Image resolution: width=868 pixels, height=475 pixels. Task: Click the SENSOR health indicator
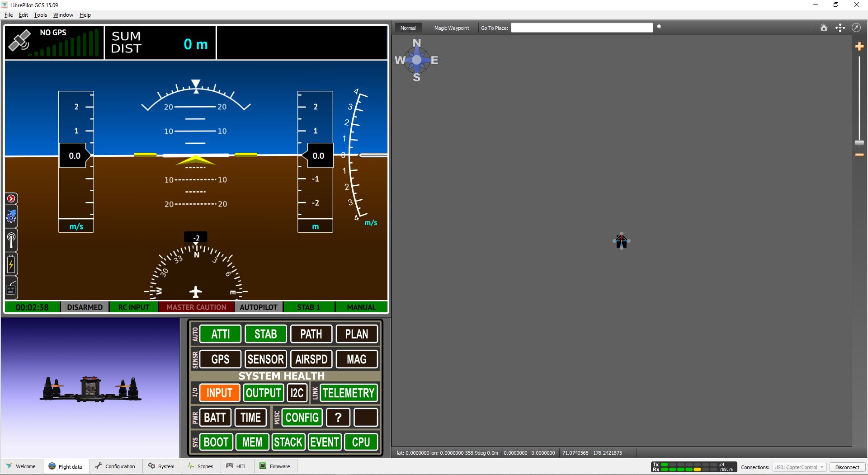pyautogui.click(x=266, y=359)
